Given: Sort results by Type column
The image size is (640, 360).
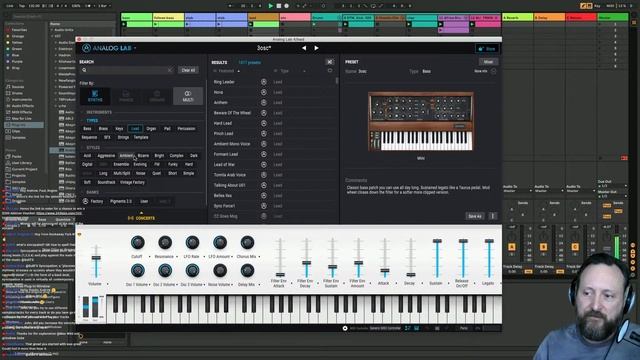Looking at the screenshot, I should tap(285, 71).
